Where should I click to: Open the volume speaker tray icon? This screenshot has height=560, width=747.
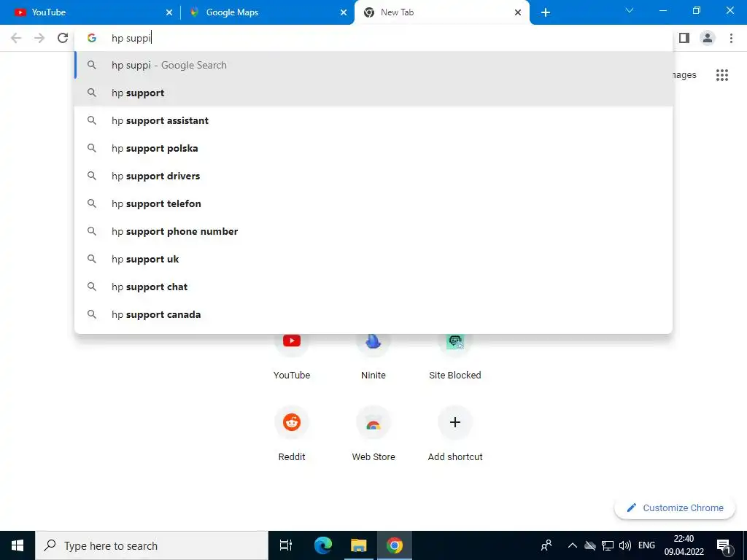point(624,545)
